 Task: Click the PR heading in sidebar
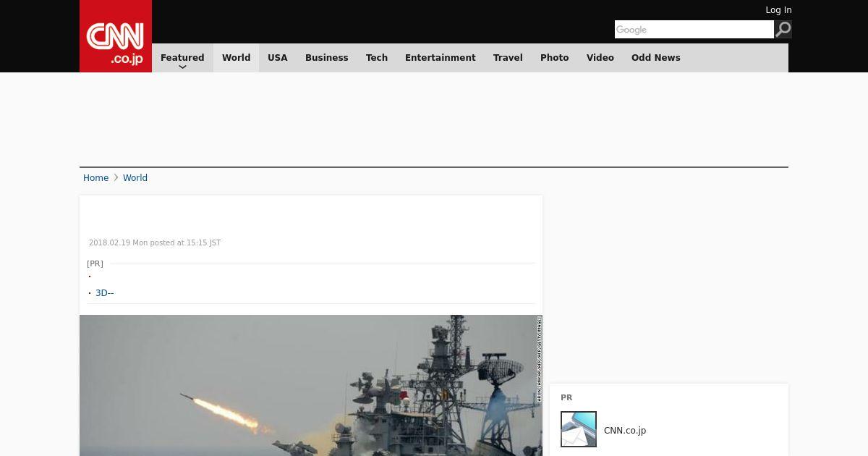(x=566, y=397)
